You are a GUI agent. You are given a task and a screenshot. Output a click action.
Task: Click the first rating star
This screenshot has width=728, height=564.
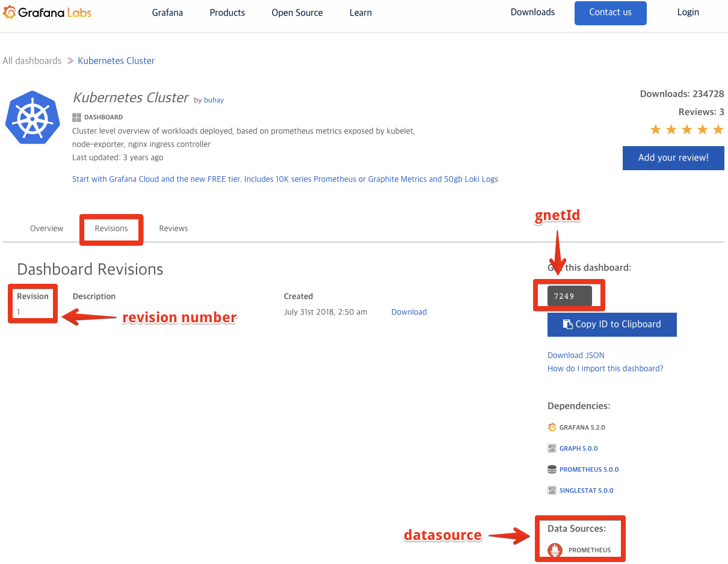coord(656,129)
